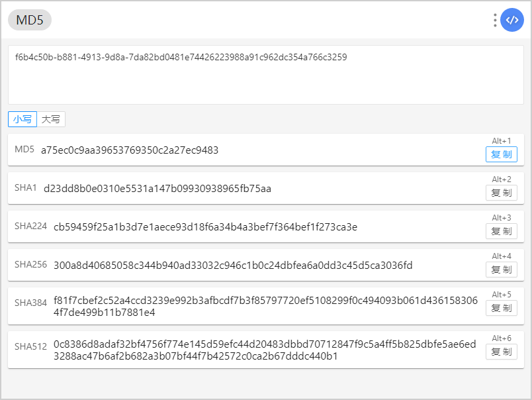Focus the input text area

coord(266,75)
